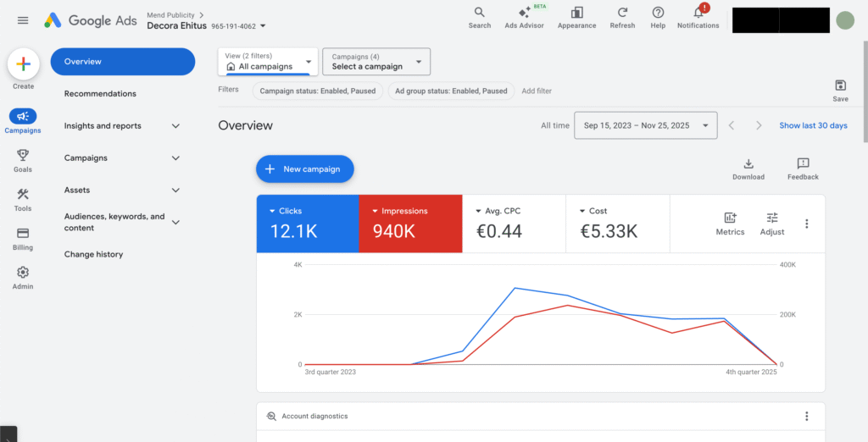This screenshot has width=868, height=442.
Task: Toggle the Impressions metric card
Action: tap(410, 224)
